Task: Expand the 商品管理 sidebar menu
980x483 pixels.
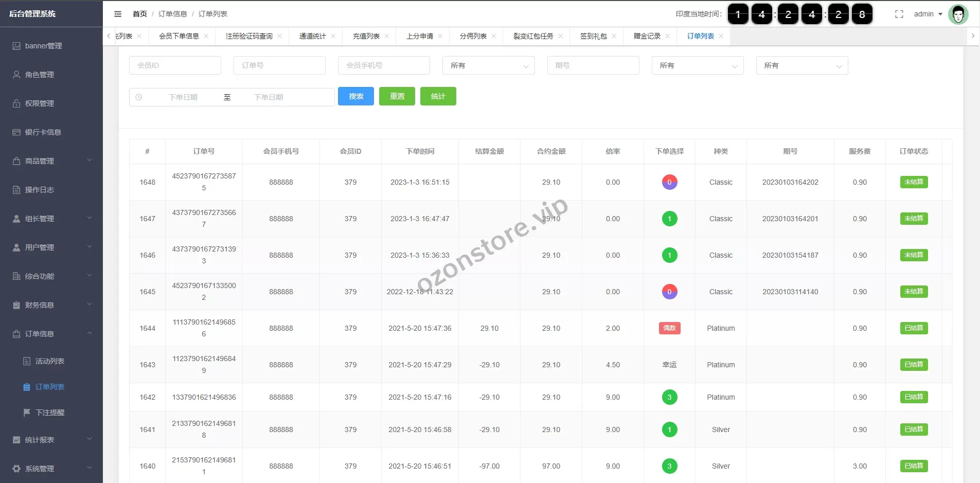Action: [51, 161]
